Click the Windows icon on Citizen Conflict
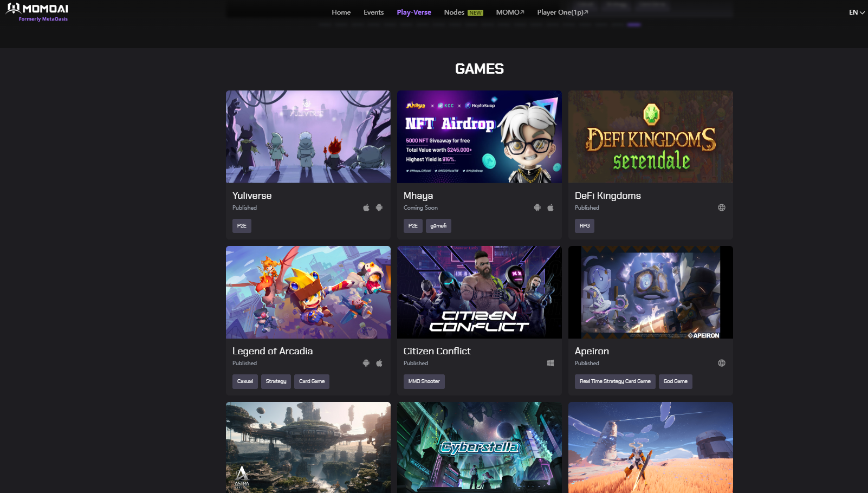 point(550,363)
